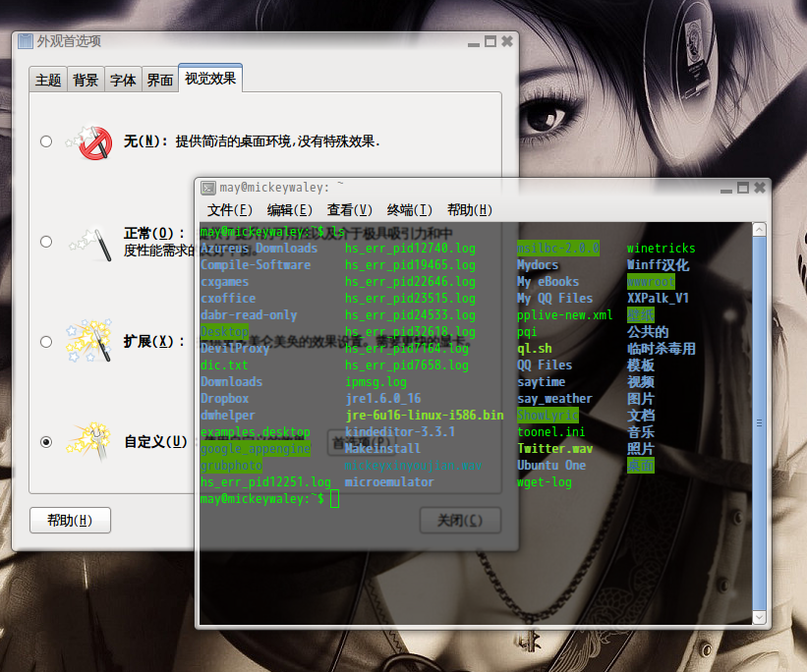Click 'grubphoto' in the terminal output

tap(232, 466)
